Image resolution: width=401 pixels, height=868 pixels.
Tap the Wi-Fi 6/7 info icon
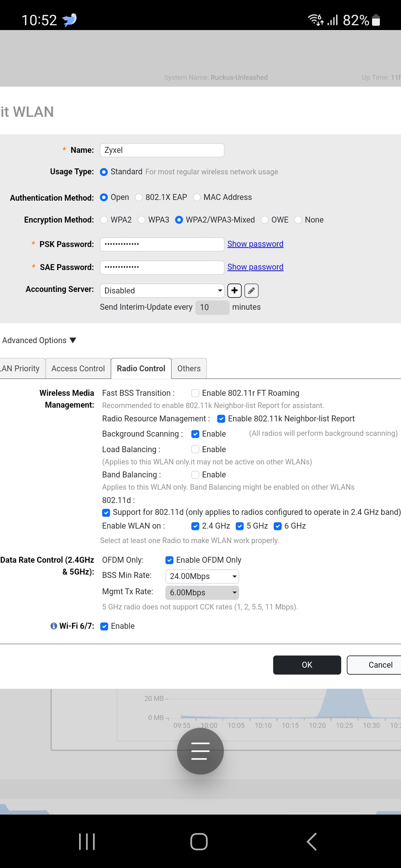(x=54, y=626)
